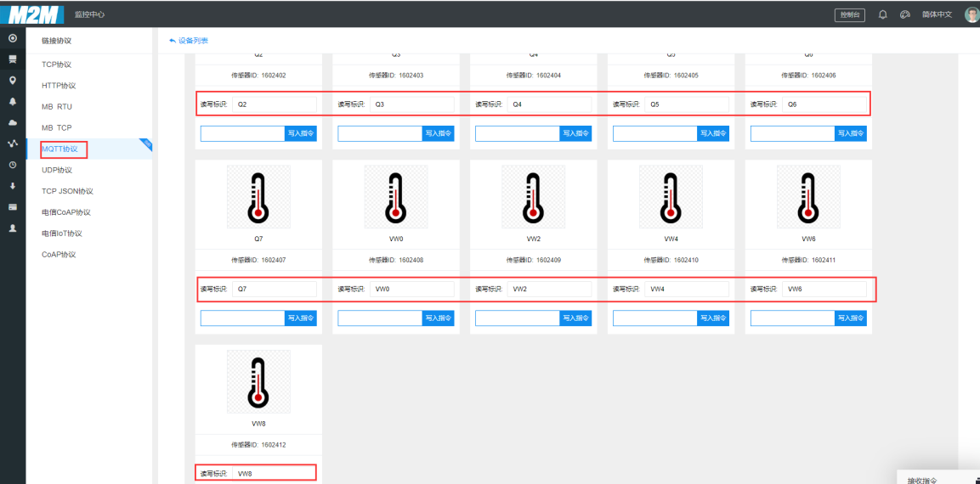
Task: Open notifications bell in top bar
Action: pyautogui.click(x=883, y=14)
